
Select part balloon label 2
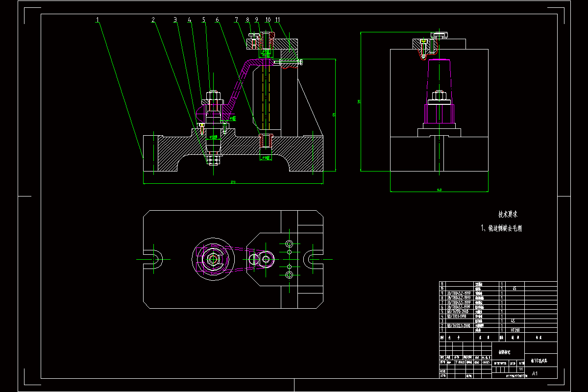(153, 20)
